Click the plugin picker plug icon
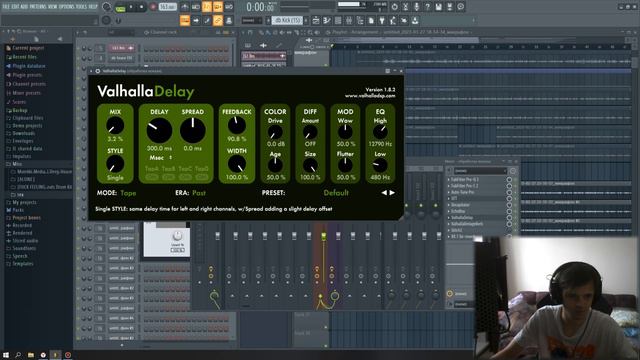Screen dimensions: 640x360 click(x=382, y=20)
